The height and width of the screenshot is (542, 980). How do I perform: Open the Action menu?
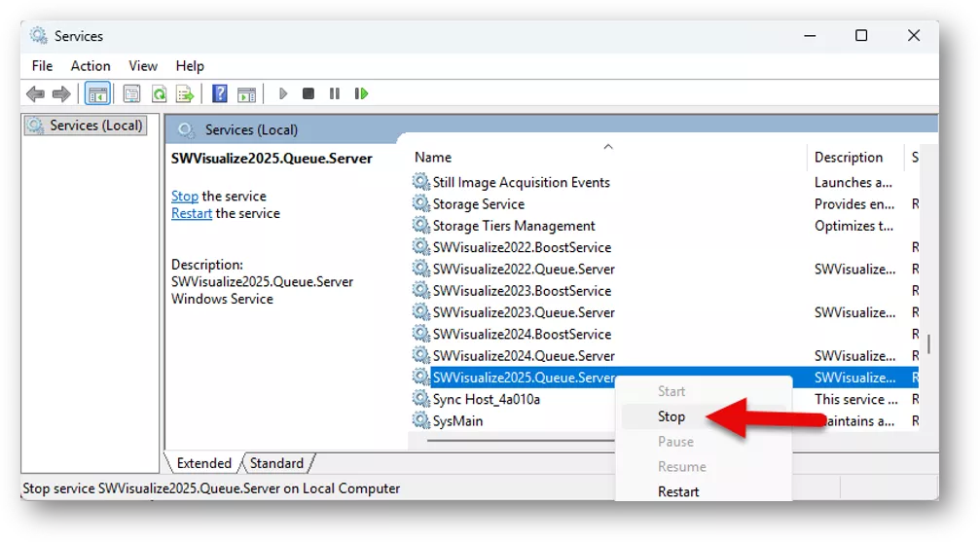[x=90, y=65]
